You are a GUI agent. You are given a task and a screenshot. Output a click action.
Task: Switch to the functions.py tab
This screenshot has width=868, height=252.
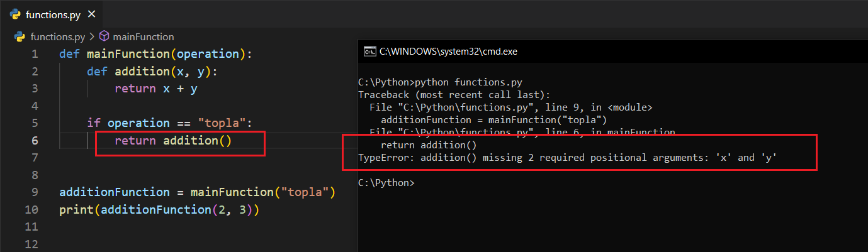(x=53, y=14)
